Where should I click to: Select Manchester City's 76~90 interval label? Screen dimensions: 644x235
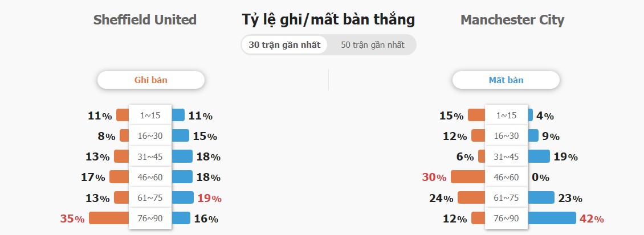(506, 218)
